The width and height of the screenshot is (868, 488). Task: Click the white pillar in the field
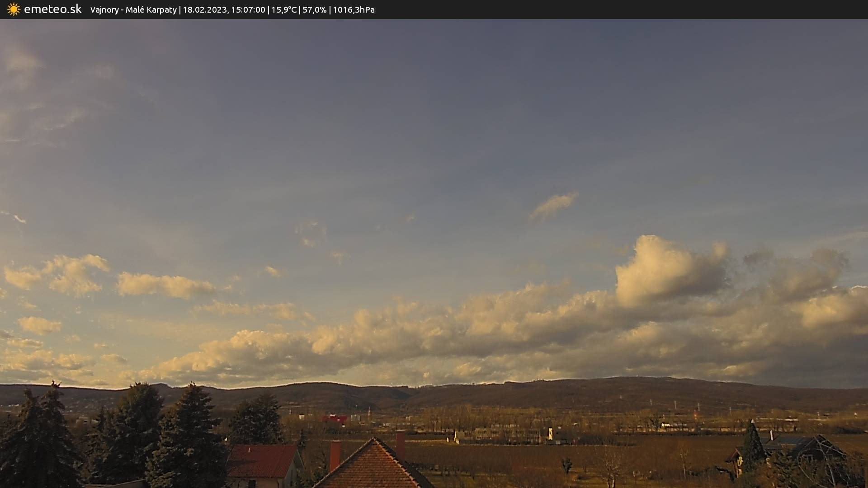(x=550, y=434)
